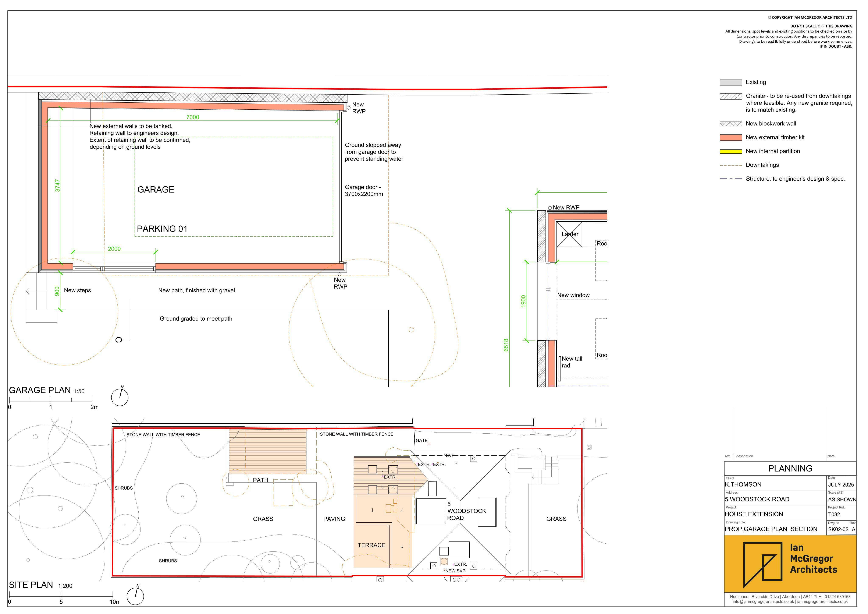Click the 7000 dimension label
The height and width of the screenshot is (614, 868).
coord(193,117)
